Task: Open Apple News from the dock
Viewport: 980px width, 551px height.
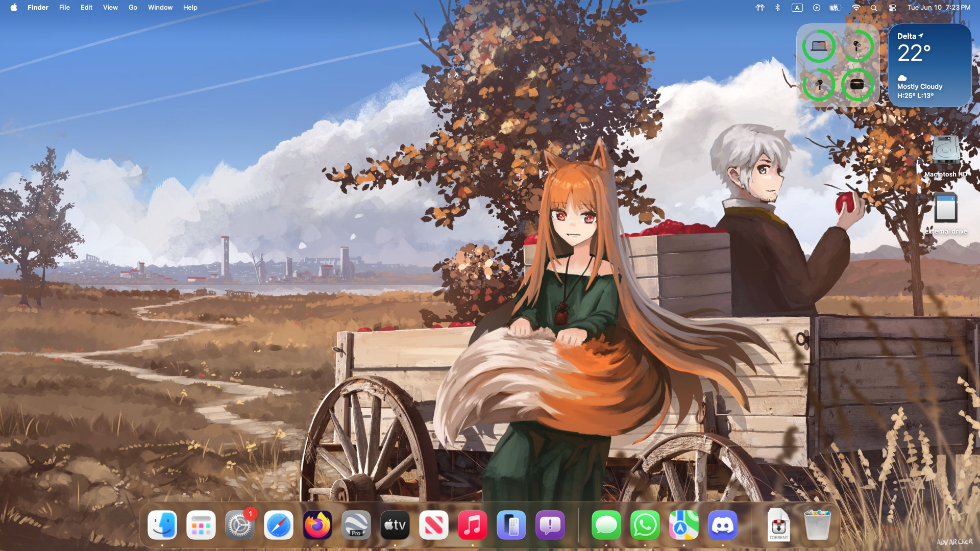Action: 434,525
